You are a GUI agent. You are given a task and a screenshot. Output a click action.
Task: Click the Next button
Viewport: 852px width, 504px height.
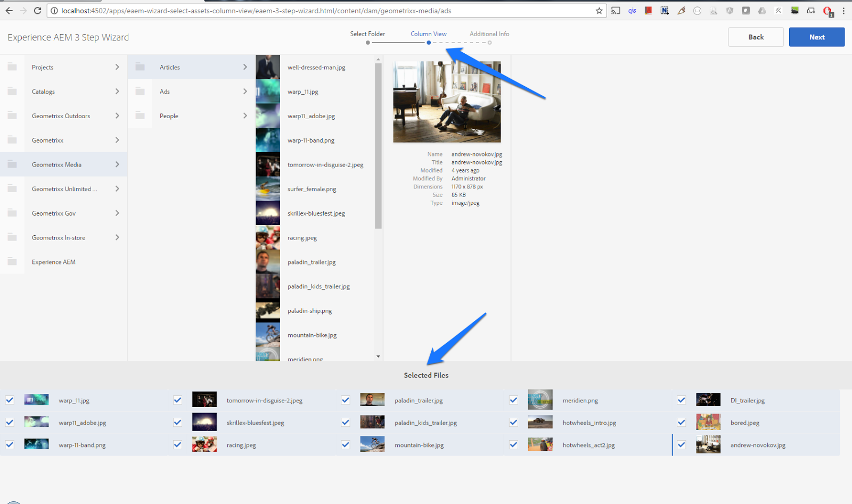[816, 37]
